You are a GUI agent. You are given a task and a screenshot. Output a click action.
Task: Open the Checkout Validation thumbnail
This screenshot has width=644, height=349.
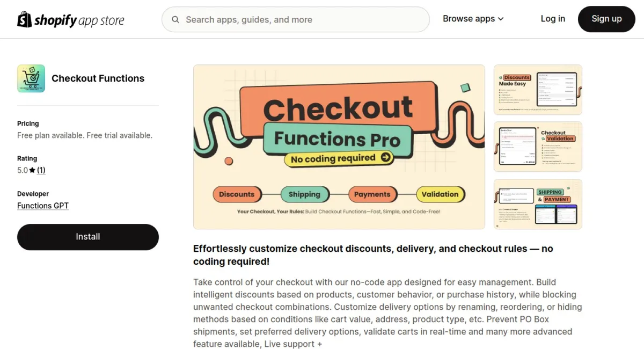(x=538, y=147)
